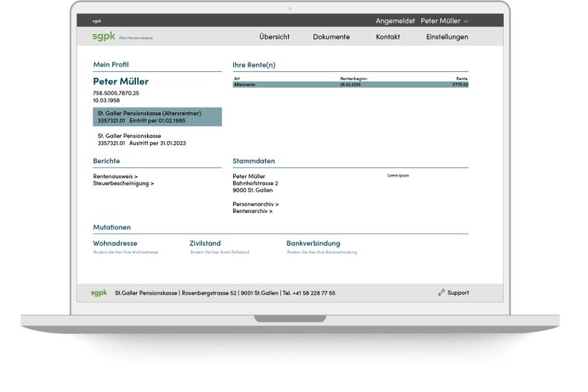Screen dimensions: 588x392
Task: Click the sgpk logo in footer
Action: coord(99,293)
